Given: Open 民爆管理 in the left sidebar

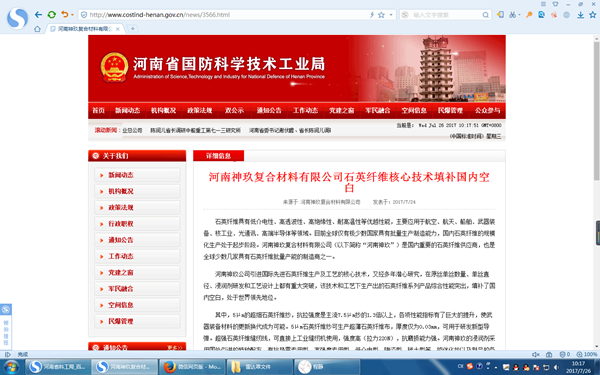Looking at the screenshot, I should [137, 321].
